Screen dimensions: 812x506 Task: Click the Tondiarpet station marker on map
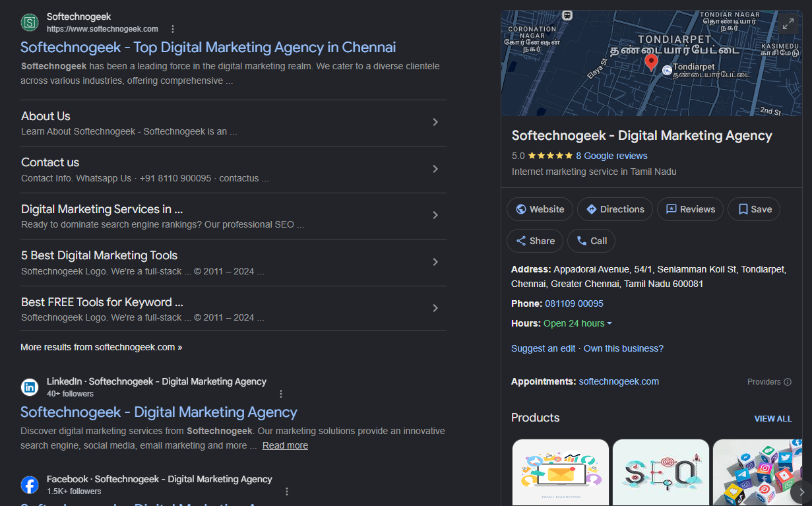pyautogui.click(x=667, y=69)
